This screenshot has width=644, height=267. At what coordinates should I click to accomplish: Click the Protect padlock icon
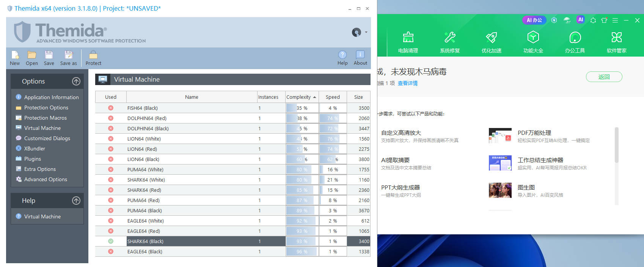point(93,55)
